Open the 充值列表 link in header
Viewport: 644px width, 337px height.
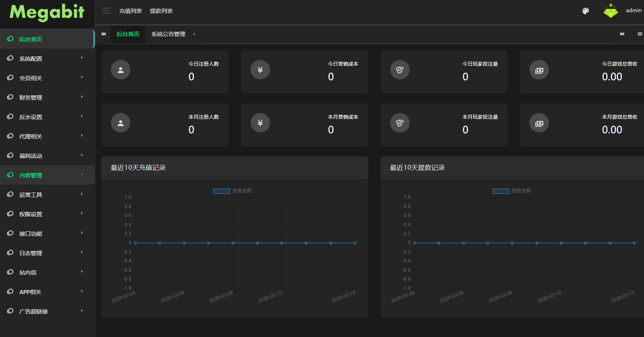point(130,11)
